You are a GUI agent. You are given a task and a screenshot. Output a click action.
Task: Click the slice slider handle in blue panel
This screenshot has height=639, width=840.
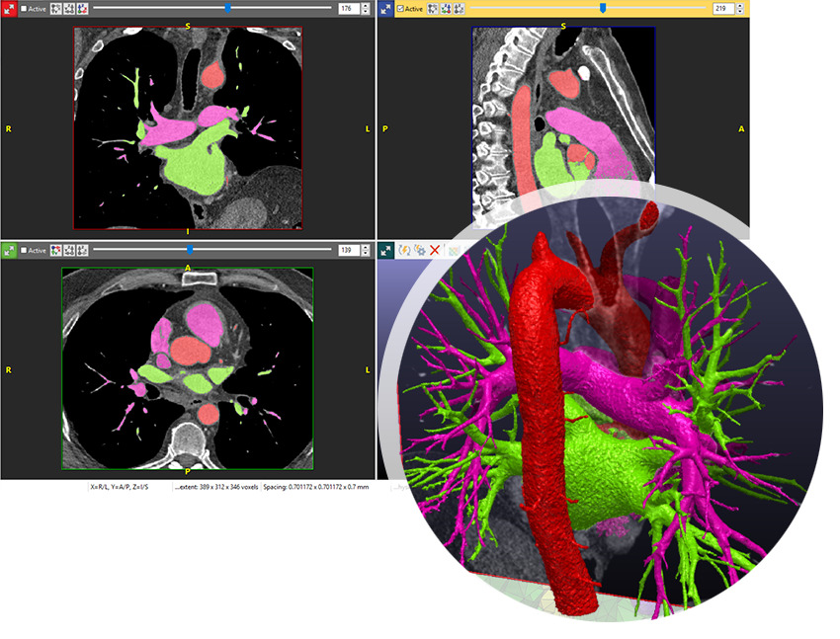click(603, 8)
